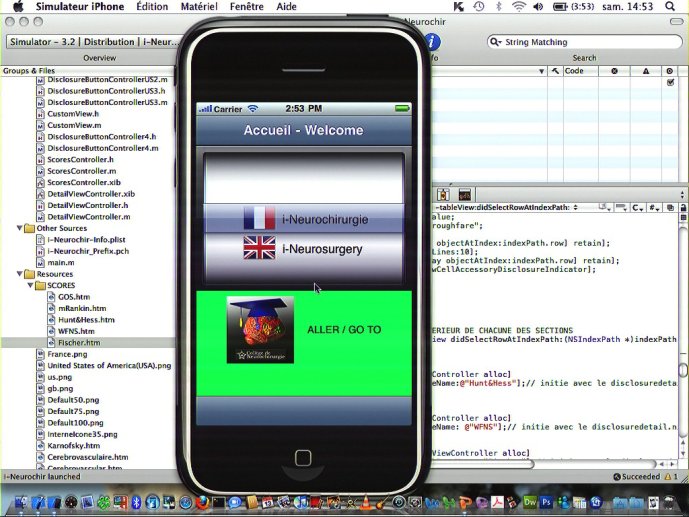689x517 pixels.
Task: Click the warning count icon in status bar
Action: point(668,477)
